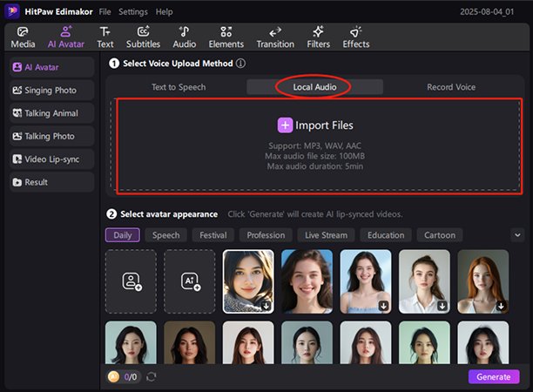Screen dimensions: 533x392
Task: Click the HitPaw Edimakor logo icon
Action: pyautogui.click(x=12, y=11)
